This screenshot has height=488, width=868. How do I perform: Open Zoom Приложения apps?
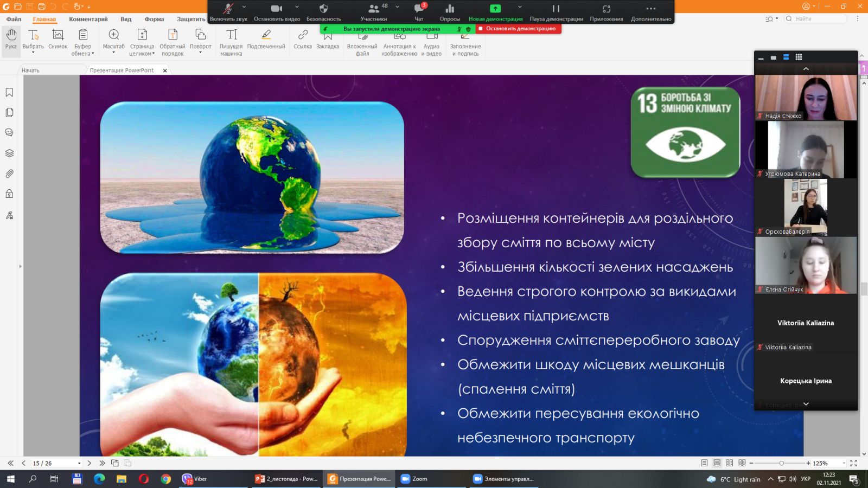pos(607,12)
